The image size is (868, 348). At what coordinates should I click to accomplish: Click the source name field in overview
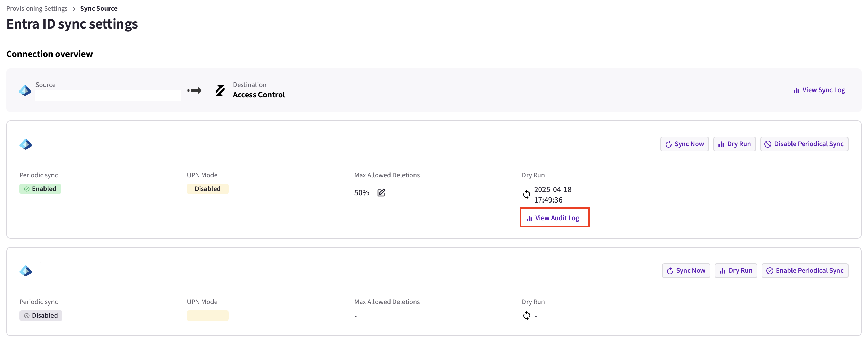pyautogui.click(x=108, y=95)
